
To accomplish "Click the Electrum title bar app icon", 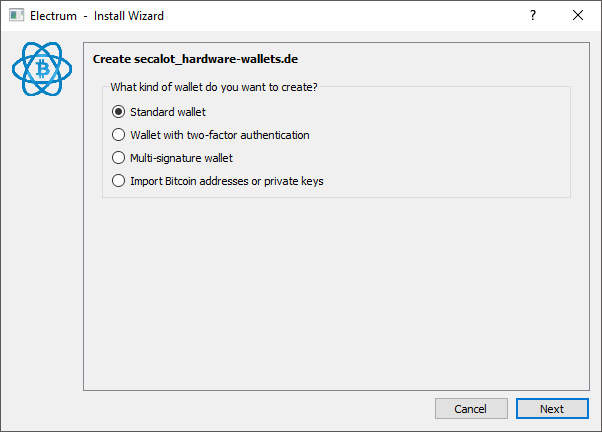I will [17, 15].
